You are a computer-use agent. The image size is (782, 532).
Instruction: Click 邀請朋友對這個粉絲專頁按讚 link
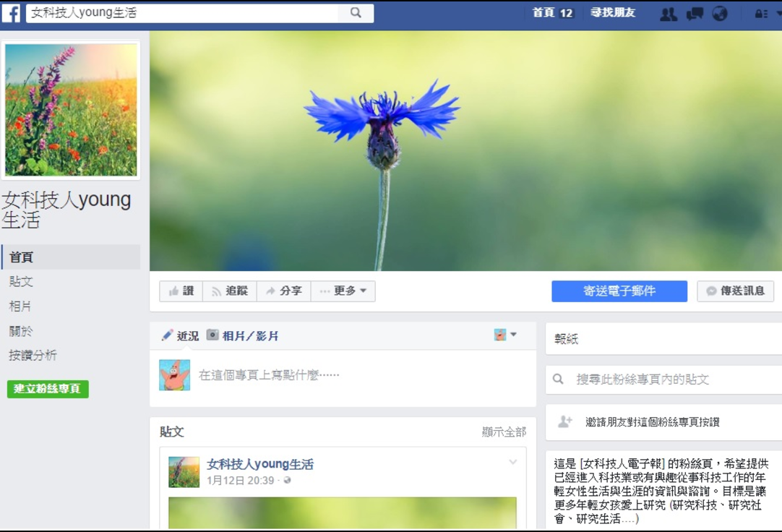[653, 422]
